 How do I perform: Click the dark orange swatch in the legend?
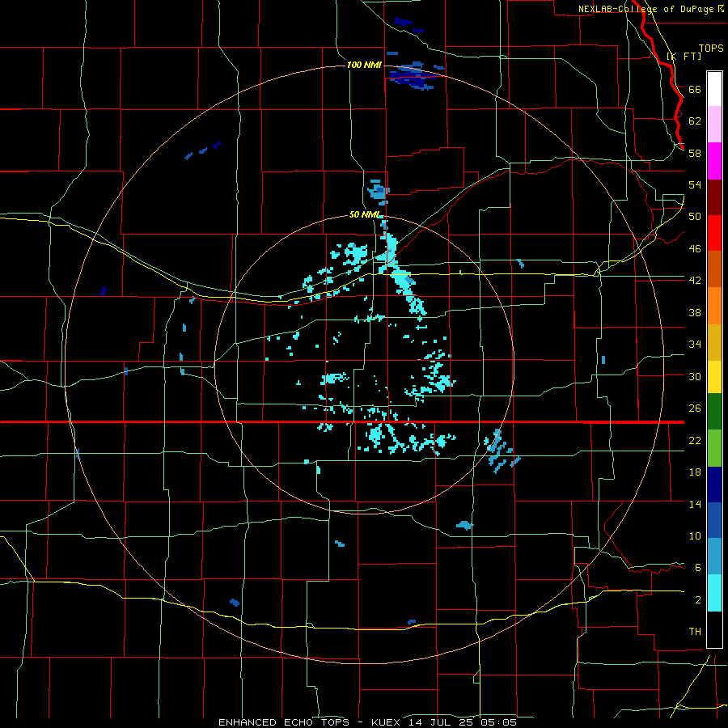point(714,269)
